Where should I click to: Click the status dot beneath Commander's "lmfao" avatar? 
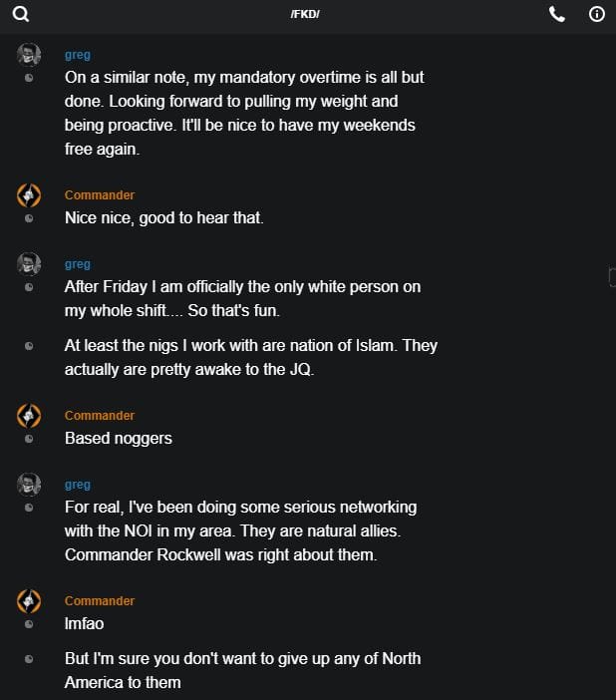point(29,625)
